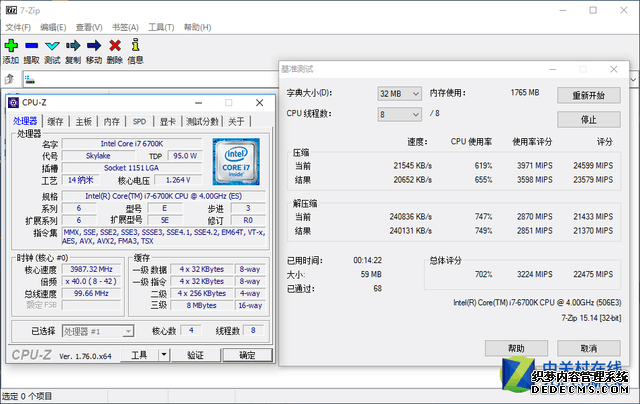Screen dimensions: 640x404
Task: Click the up-folder icon beside address bar
Action: [10, 79]
